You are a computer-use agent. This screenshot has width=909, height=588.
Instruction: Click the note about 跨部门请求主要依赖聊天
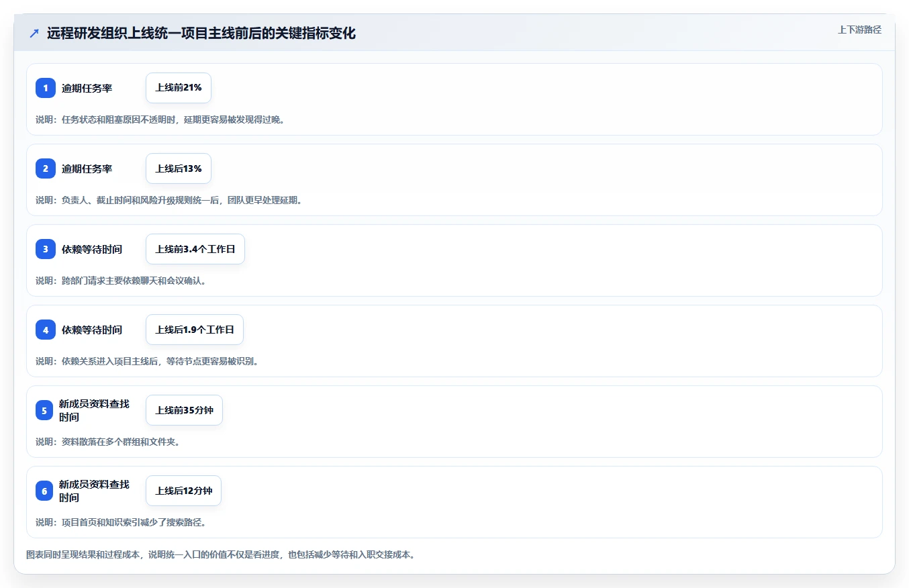(121, 281)
